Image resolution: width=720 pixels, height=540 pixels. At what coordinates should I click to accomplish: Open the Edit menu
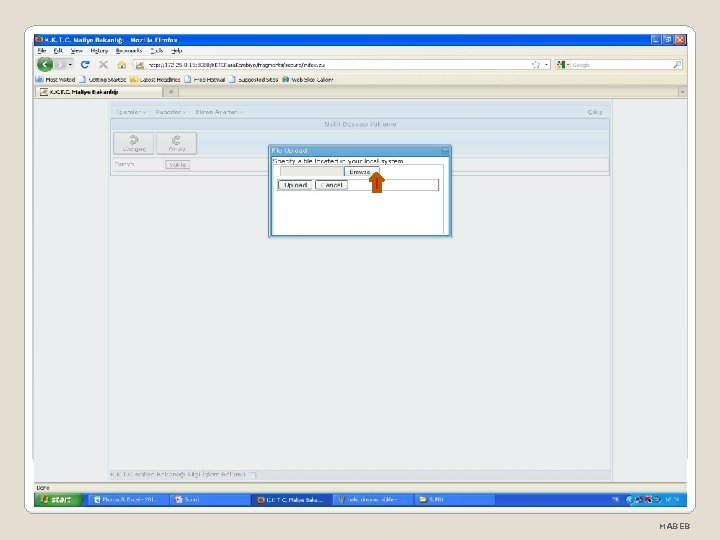pos(58,51)
